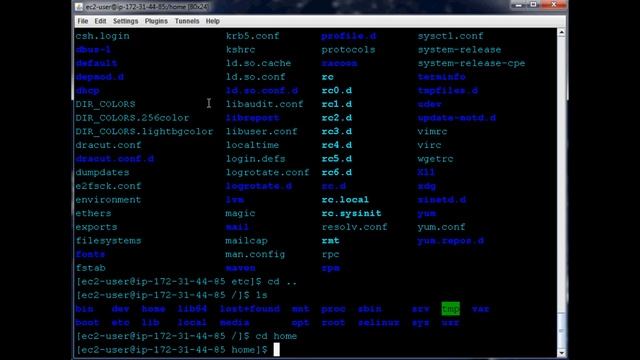Image resolution: width=640 pixels, height=360 pixels.
Task: Click the file name libaudit.conf
Action: (264, 104)
